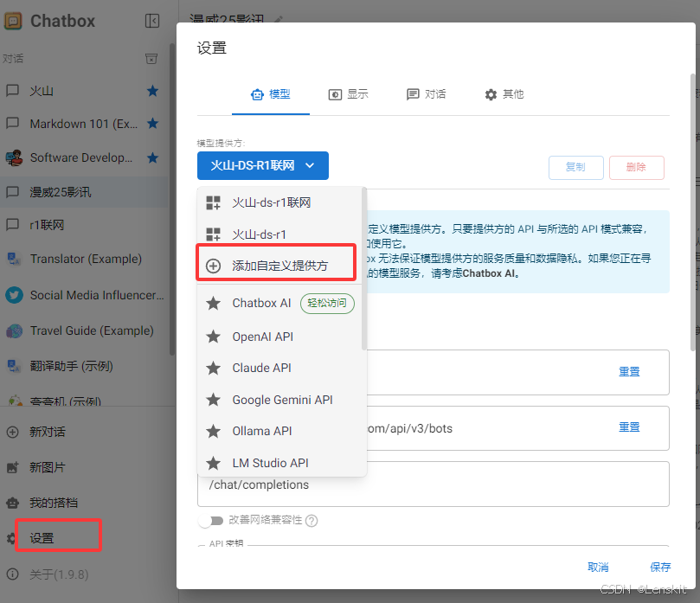Select 火山-ds-r1 from provider list

(x=279, y=234)
